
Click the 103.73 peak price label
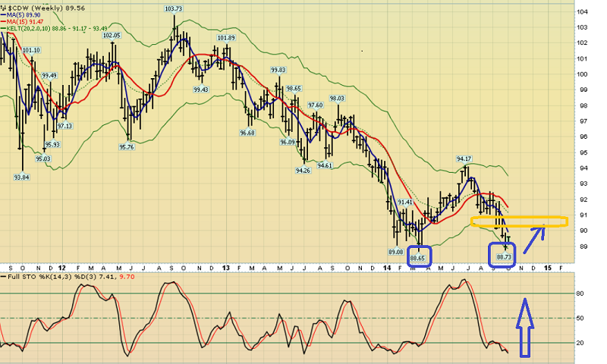[173, 9]
